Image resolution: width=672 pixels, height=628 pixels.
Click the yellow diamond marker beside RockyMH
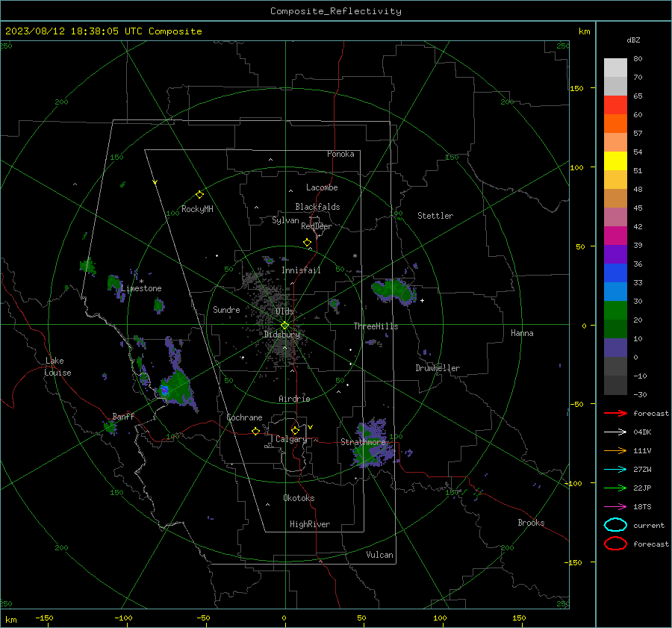[199, 195]
